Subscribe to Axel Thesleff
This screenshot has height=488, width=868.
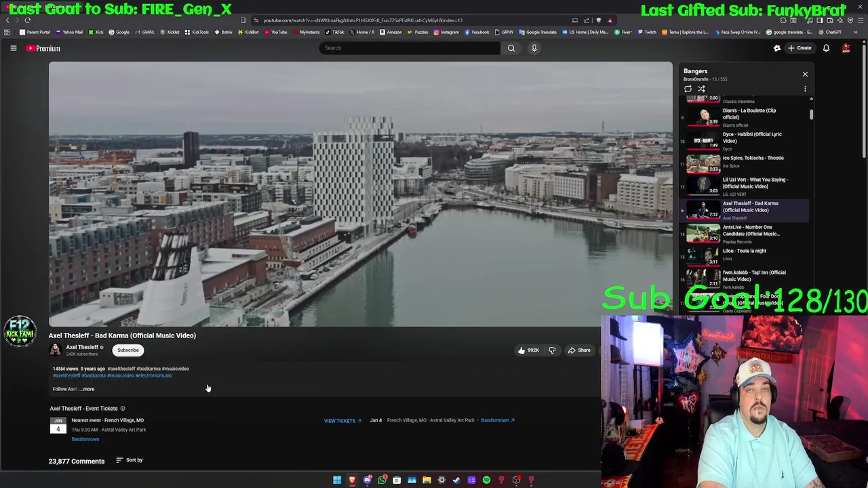[128, 350]
